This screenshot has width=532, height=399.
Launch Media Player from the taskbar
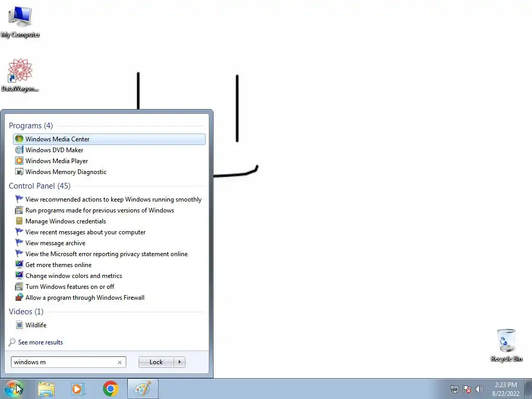point(77,389)
